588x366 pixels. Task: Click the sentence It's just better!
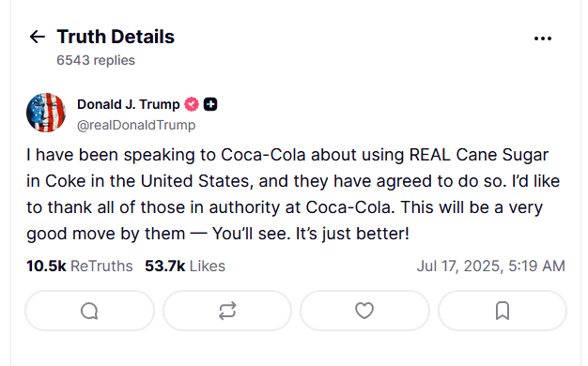[352, 234]
